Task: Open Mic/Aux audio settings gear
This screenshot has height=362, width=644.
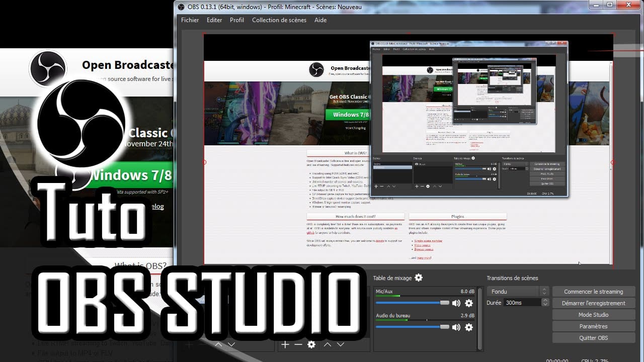Action: tap(469, 303)
